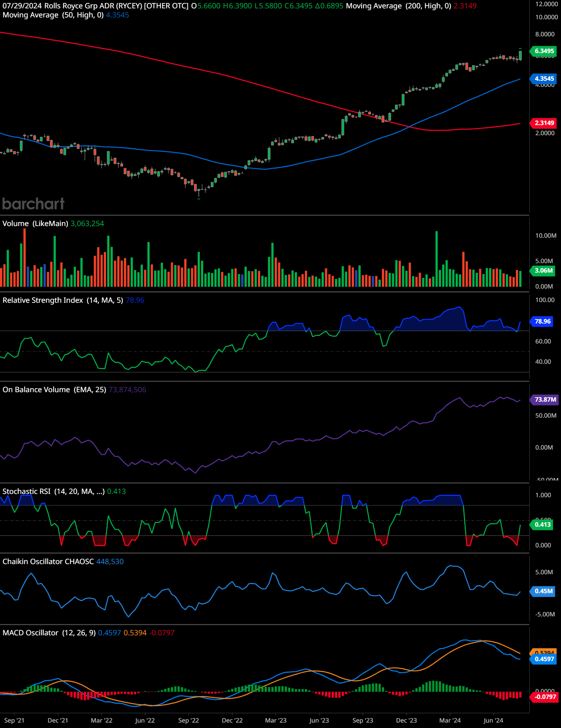This screenshot has width=561, height=728.
Task: Click the 60.00 RSI axis label
Action: (543, 341)
